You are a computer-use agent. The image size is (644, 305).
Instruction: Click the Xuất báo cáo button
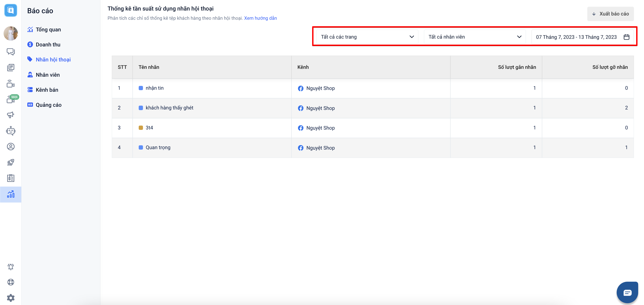610,14
